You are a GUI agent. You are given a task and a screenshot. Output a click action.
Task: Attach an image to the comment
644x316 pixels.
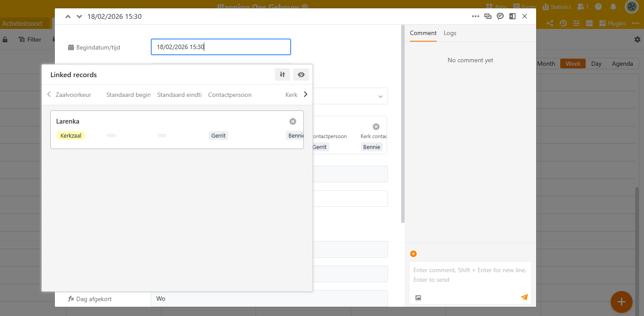tap(418, 298)
